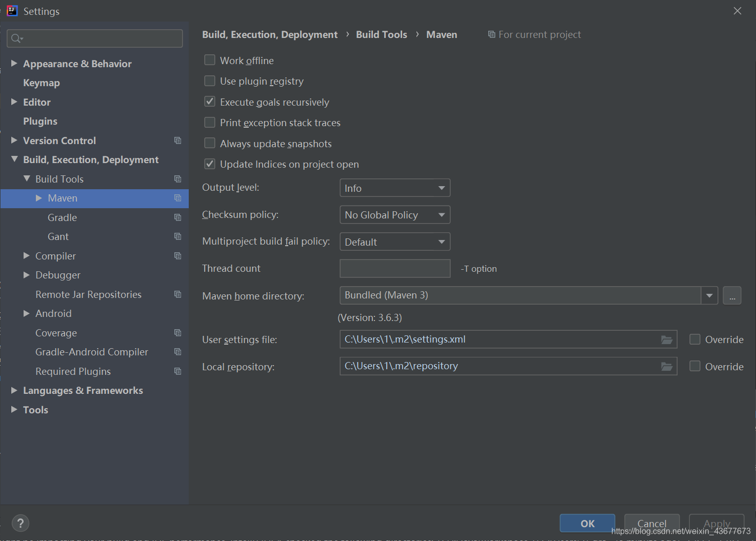Expand the Debugger node arrow
The height and width of the screenshot is (541, 756).
[27, 275]
